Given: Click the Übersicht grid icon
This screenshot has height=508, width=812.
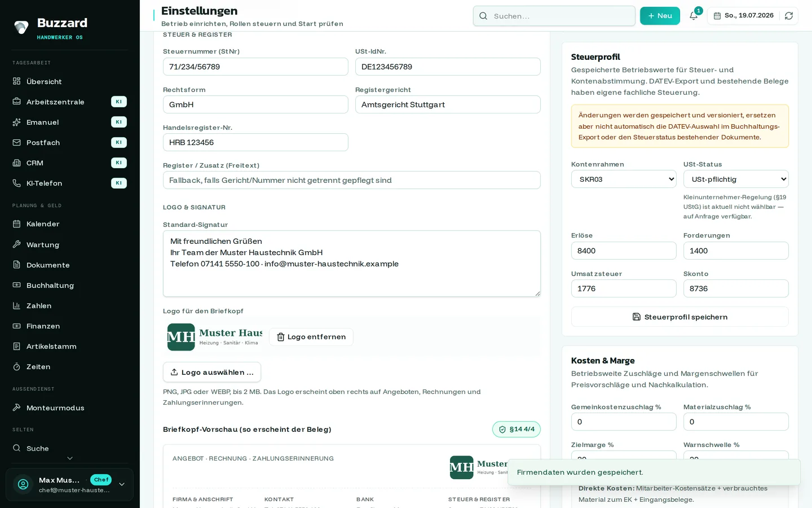Looking at the screenshot, I should (17, 81).
